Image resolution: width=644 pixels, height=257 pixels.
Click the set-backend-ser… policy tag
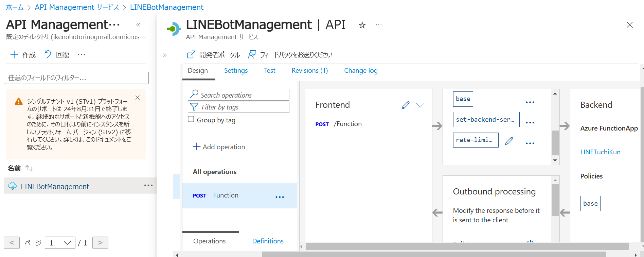click(486, 119)
